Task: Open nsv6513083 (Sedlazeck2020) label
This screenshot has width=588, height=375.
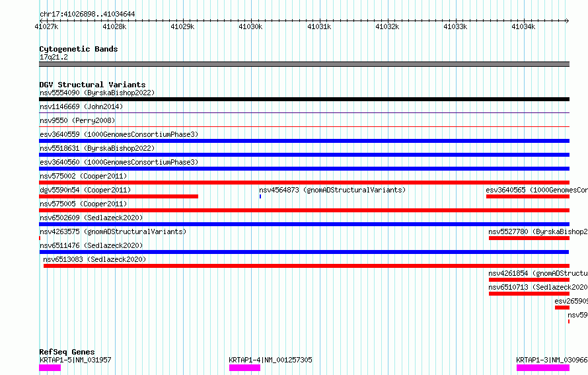Action: [94, 259]
